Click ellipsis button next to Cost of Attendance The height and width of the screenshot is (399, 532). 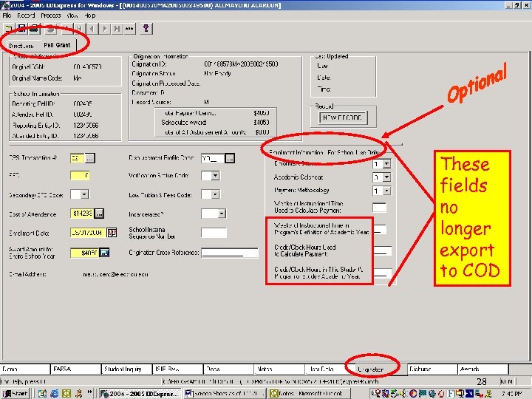click(x=99, y=214)
